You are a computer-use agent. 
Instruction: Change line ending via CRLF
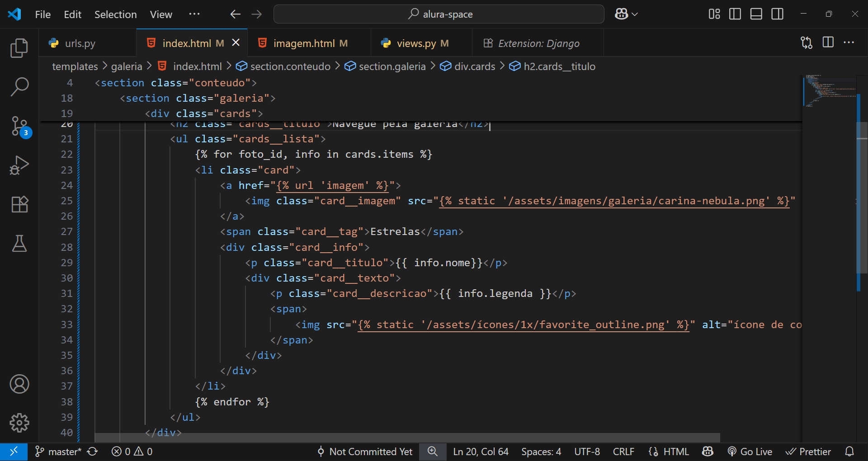623,452
